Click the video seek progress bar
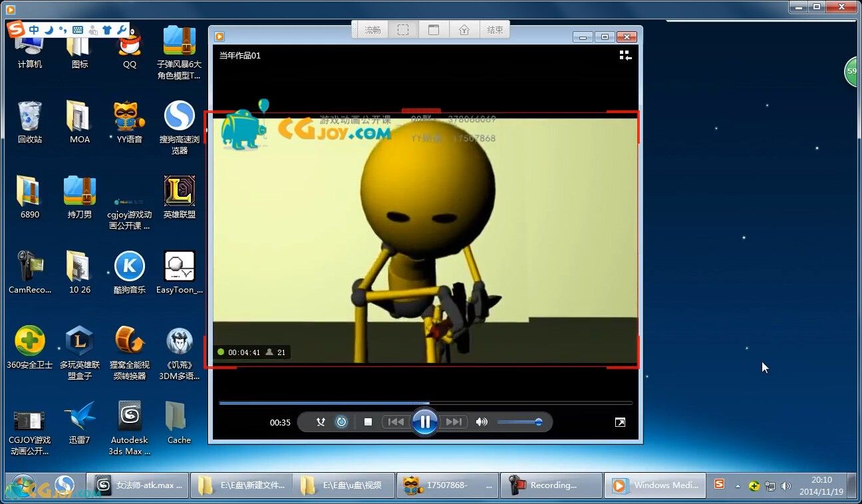Image resolution: width=862 pixels, height=504 pixels. click(426, 403)
